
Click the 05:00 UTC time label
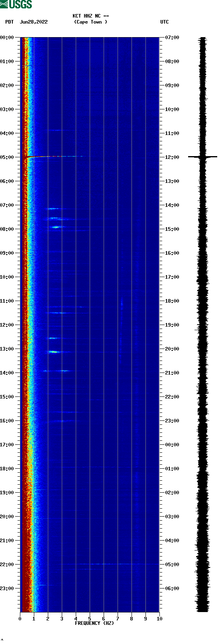pyautogui.click(x=172, y=565)
